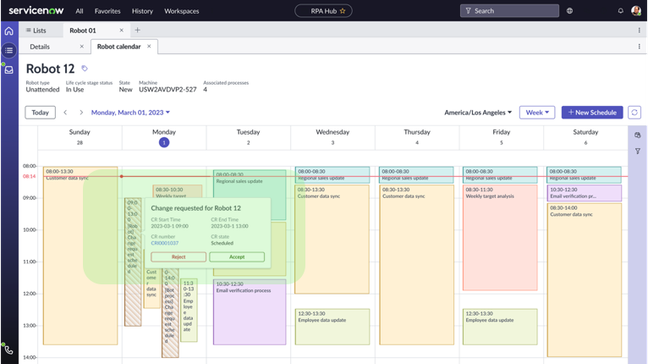Go to the next week arrow

coord(81,112)
